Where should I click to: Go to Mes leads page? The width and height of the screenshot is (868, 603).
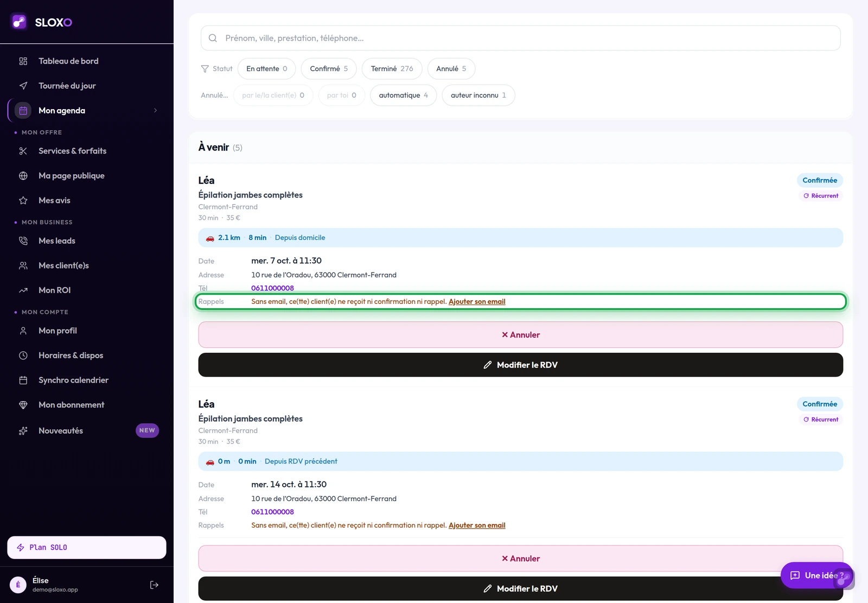[x=87, y=241]
